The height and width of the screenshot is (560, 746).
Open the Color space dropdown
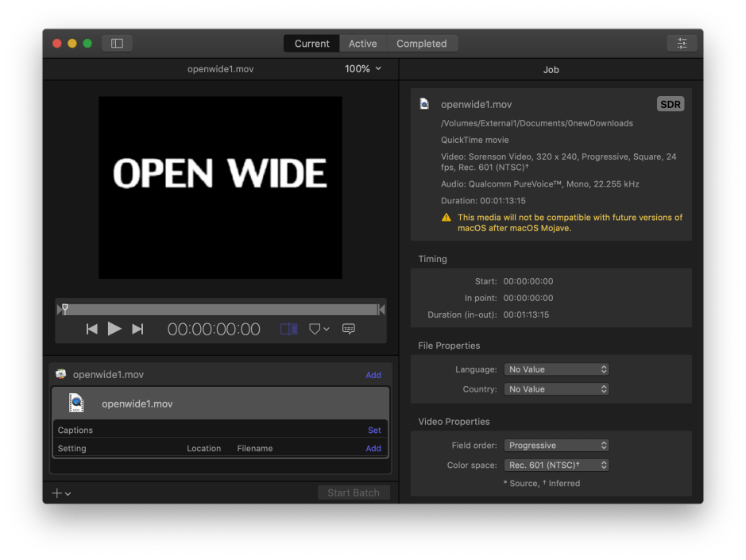coord(556,465)
